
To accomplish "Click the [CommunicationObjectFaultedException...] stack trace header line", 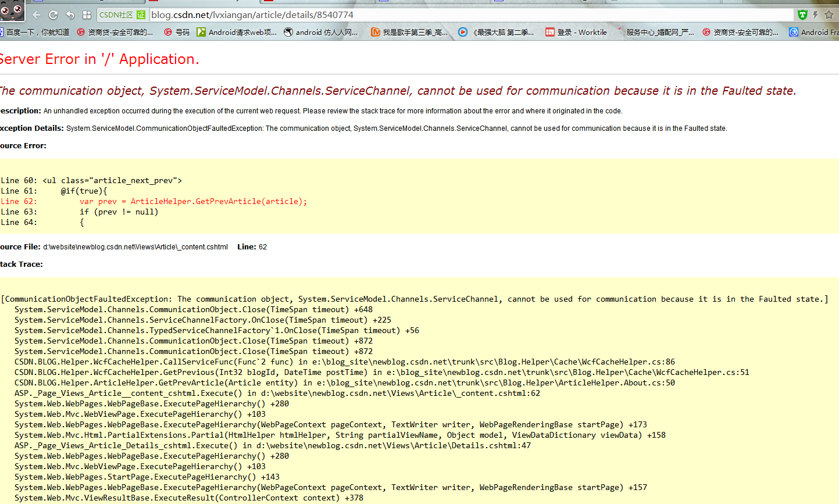I will pyautogui.click(x=415, y=299).
